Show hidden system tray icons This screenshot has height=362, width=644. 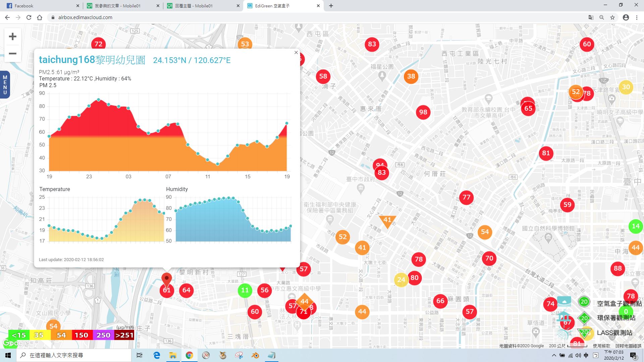click(554, 355)
